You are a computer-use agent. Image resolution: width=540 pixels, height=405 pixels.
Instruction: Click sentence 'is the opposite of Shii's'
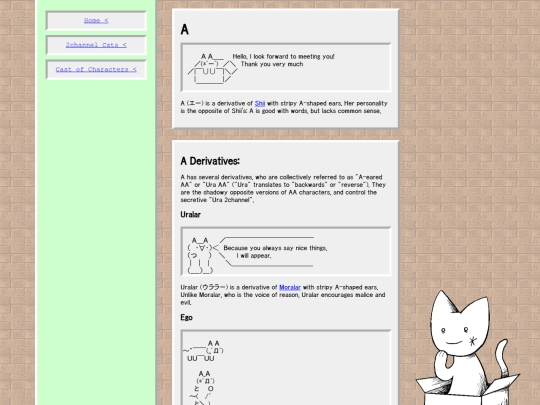[281, 111]
